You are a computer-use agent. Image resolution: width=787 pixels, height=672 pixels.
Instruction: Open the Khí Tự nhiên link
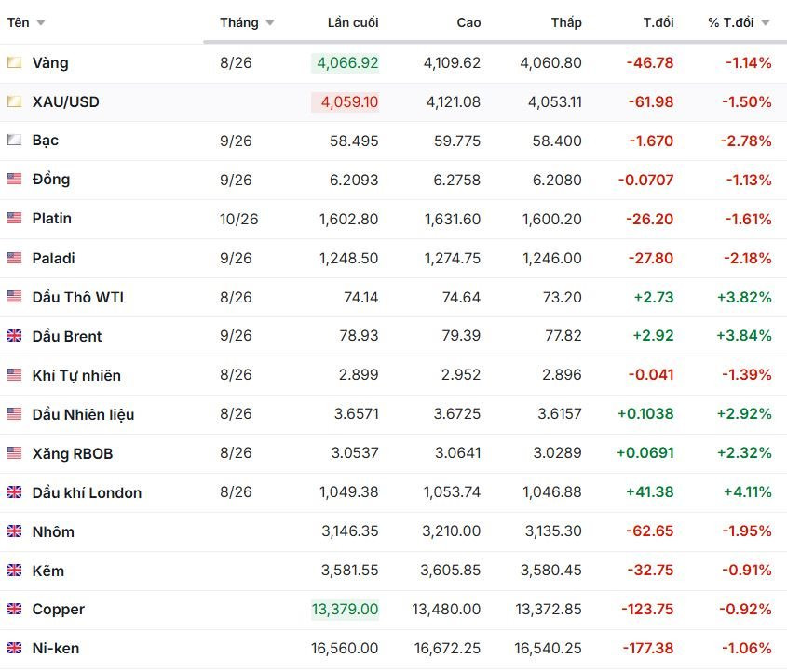pyautogui.click(x=76, y=376)
